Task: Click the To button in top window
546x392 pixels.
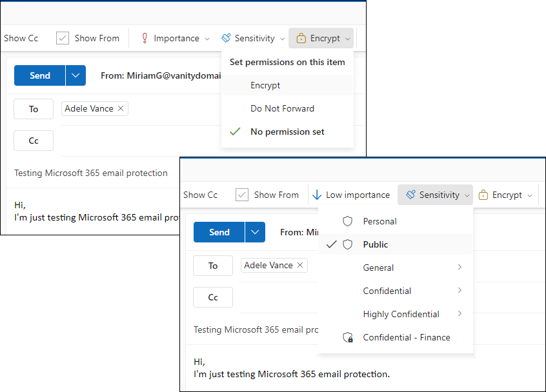Action: point(34,109)
